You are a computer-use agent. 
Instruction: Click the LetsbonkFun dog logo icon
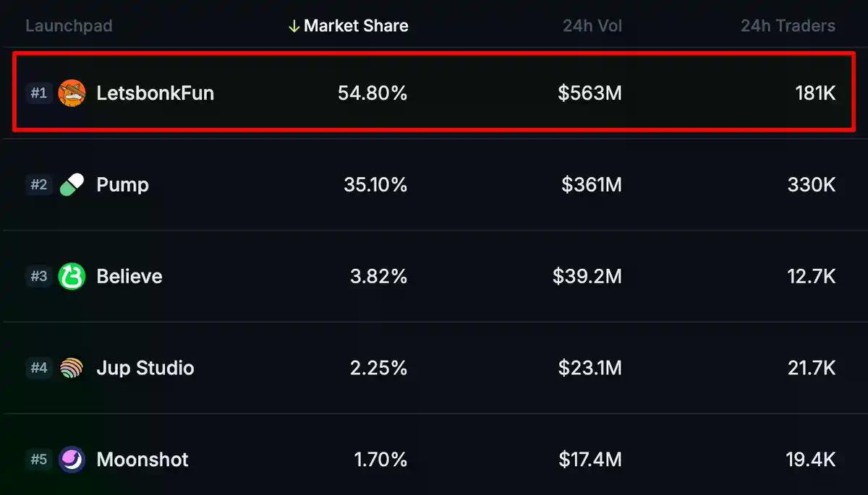click(72, 93)
